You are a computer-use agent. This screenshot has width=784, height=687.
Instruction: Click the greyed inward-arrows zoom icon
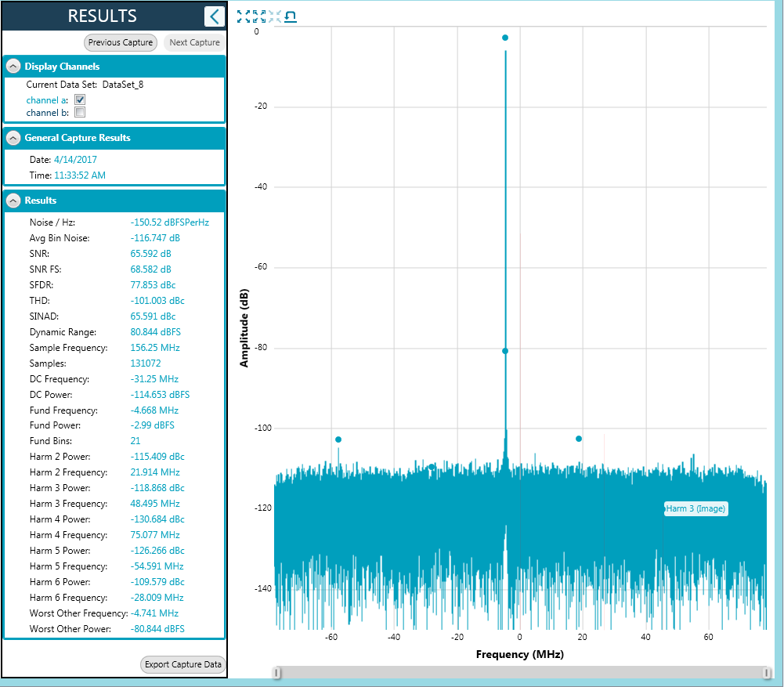point(274,16)
